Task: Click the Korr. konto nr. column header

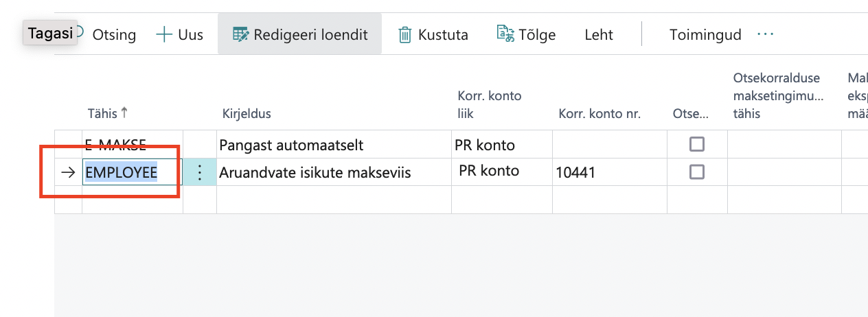Action: pyautogui.click(x=599, y=114)
